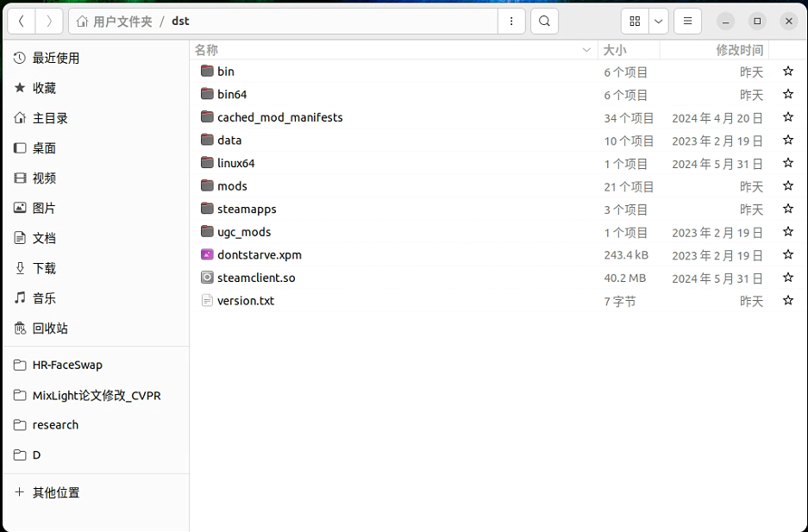The width and height of the screenshot is (808, 532).
Task: Select the data folder icon
Action: (207, 140)
